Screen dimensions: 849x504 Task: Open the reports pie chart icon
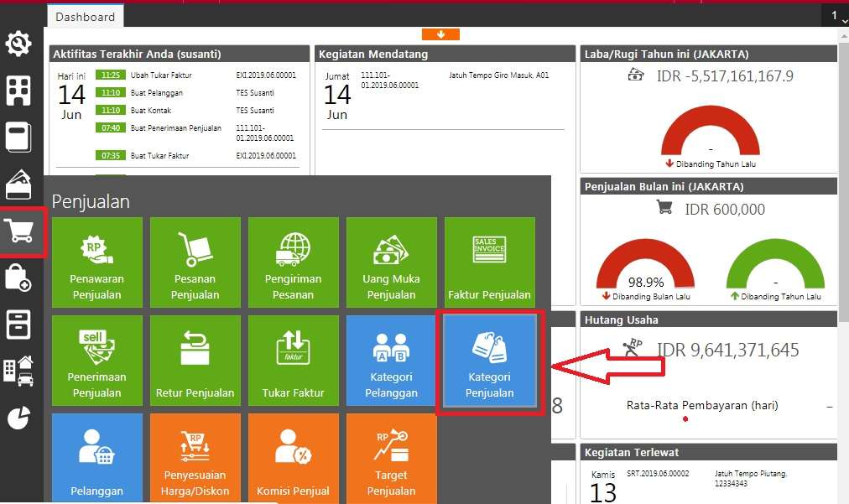(x=18, y=418)
